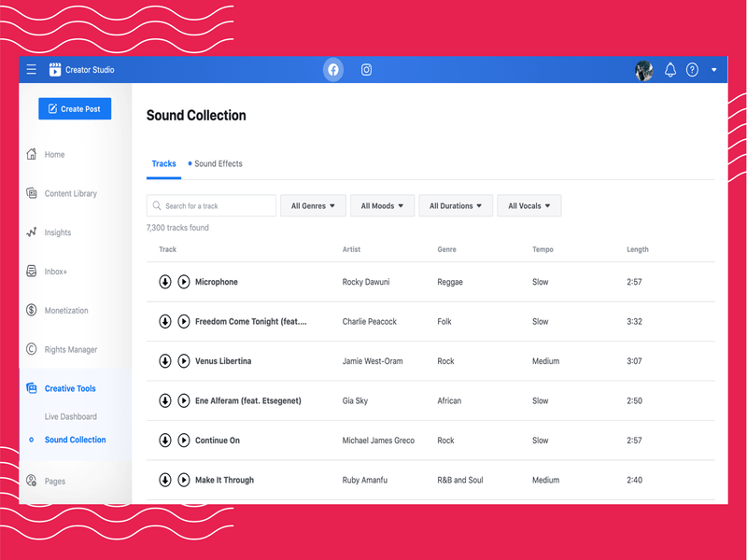Image resolution: width=747 pixels, height=560 pixels.
Task: Click the Pages icon
Action: 32,481
